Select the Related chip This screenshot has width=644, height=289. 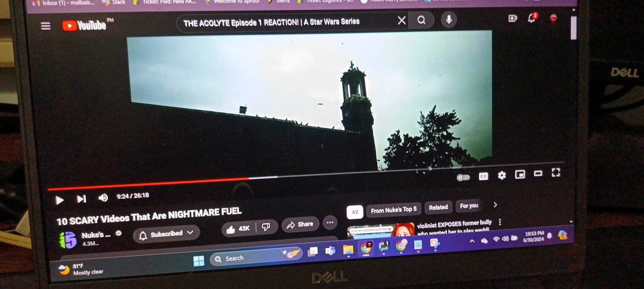tap(438, 207)
